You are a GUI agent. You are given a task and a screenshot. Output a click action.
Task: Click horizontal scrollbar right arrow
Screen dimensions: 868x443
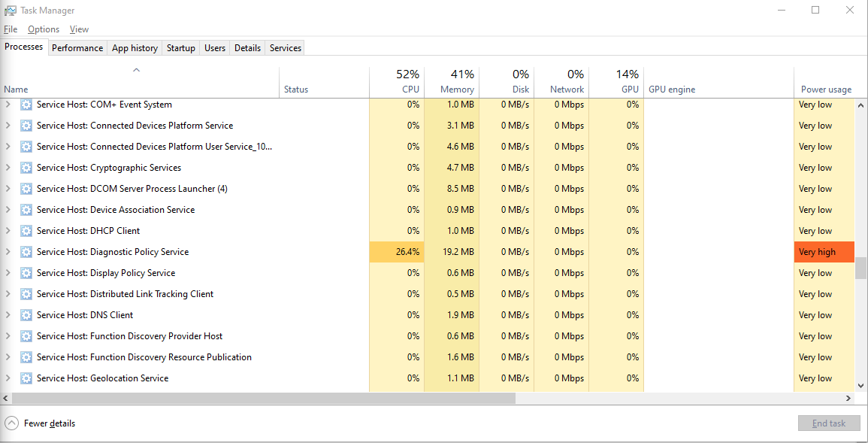tap(848, 398)
